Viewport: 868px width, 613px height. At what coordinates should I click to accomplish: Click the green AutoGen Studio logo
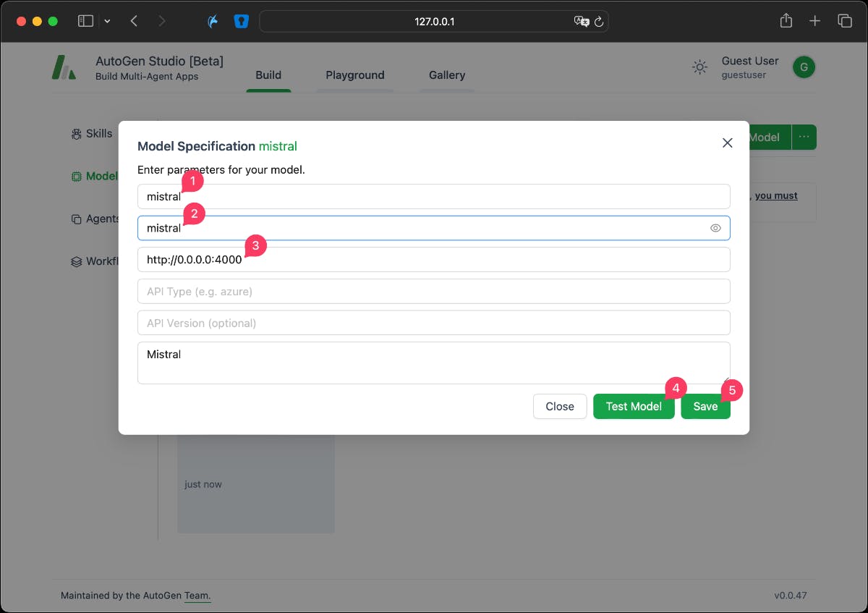64,68
